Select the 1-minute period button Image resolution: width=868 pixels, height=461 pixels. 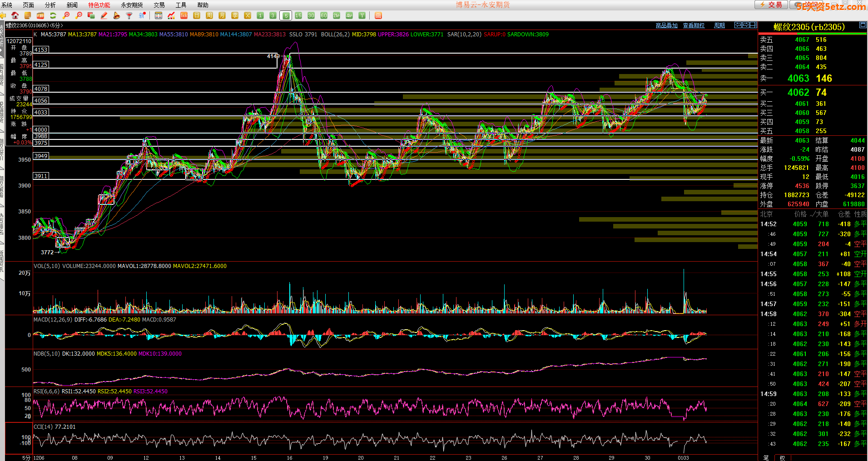(x=260, y=15)
